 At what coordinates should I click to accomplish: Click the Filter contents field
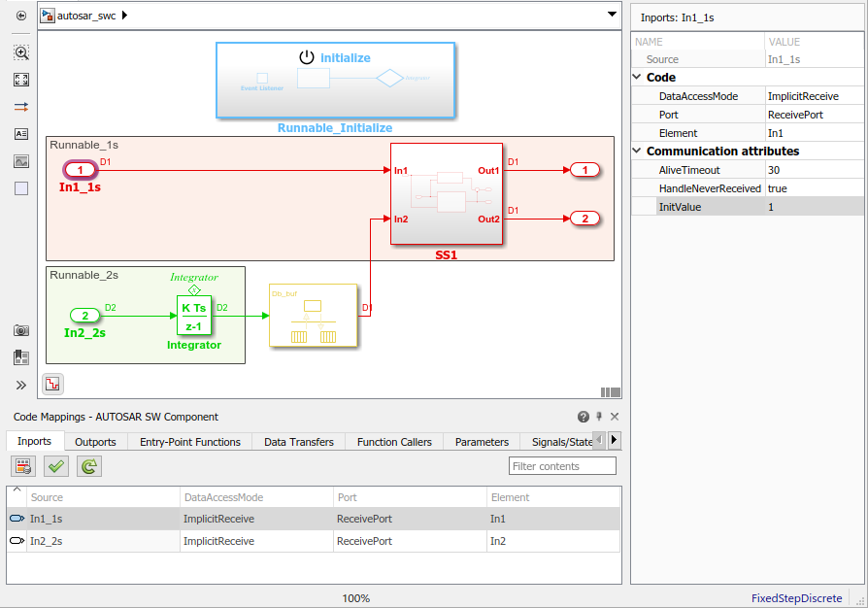pyautogui.click(x=562, y=466)
